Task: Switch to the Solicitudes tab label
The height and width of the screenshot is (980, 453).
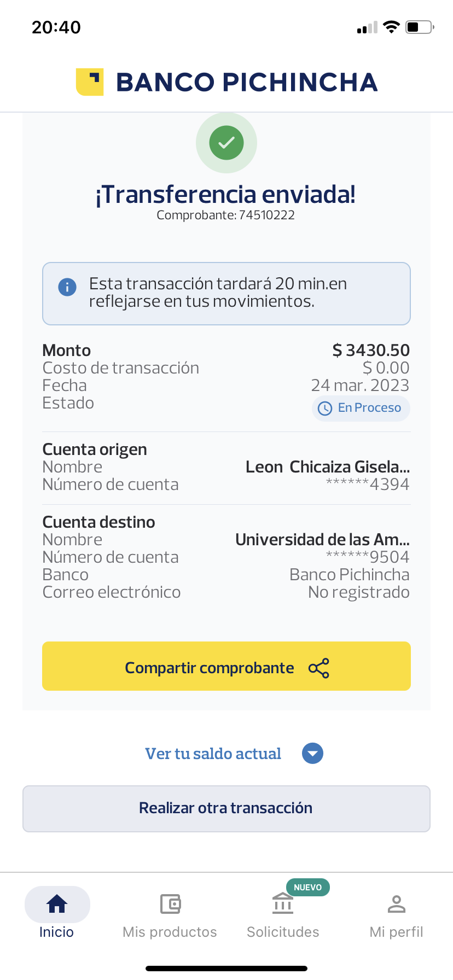Action: click(283, 932)
